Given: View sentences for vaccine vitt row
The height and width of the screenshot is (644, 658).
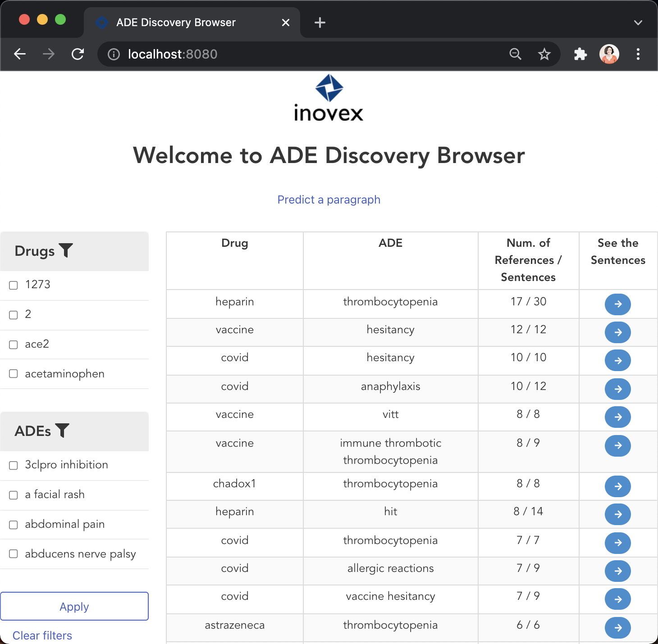Looking at the screenshot, I should 617,417.
